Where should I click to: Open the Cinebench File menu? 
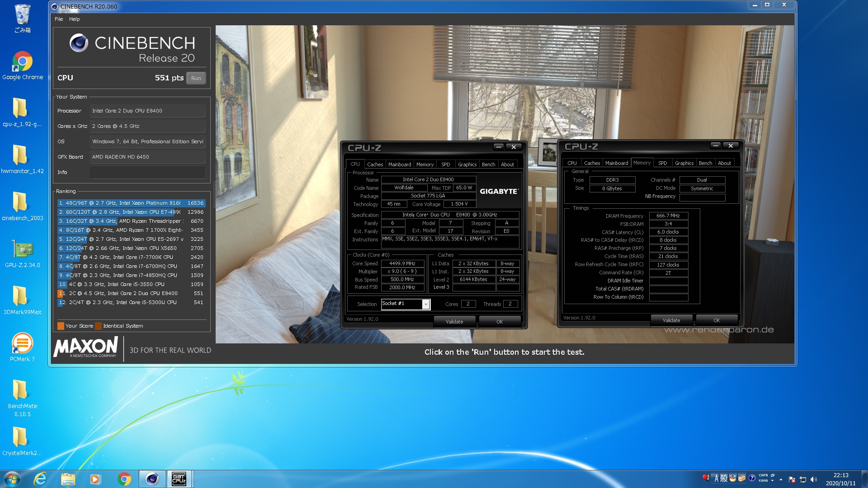59,19
